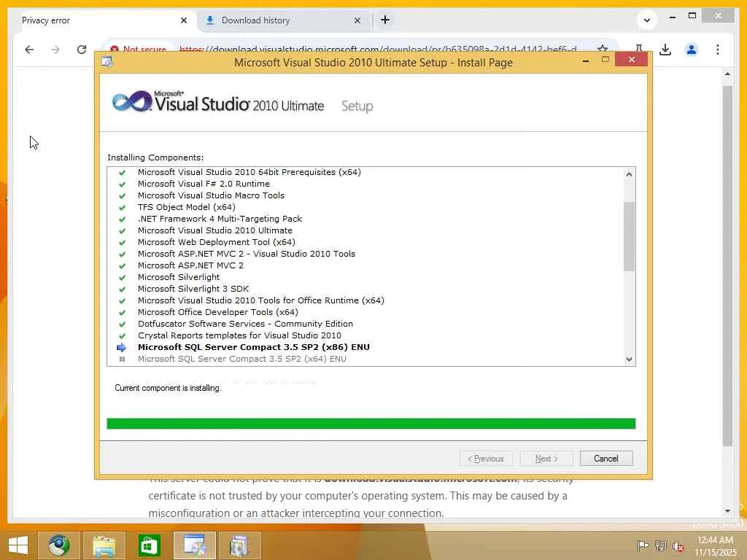This screenshot has height=560, width=747.
Task: Open the Windows Start button
Action: tap(18, 545)
